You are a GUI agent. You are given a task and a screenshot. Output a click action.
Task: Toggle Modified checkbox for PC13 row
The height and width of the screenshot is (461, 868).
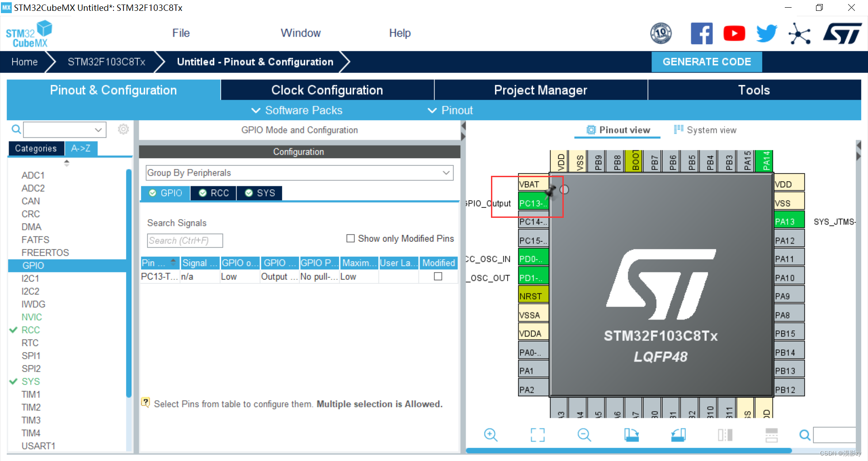[438, 276]
